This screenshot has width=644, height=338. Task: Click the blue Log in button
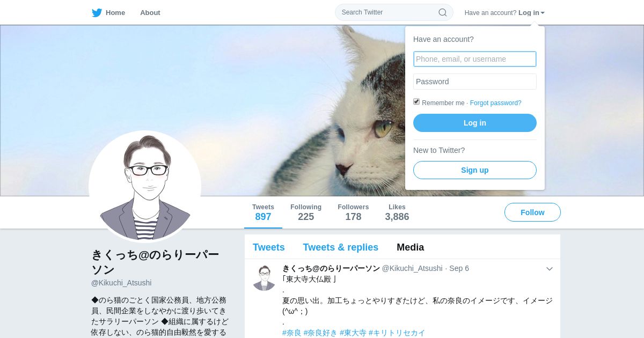(x=475, y=123)
